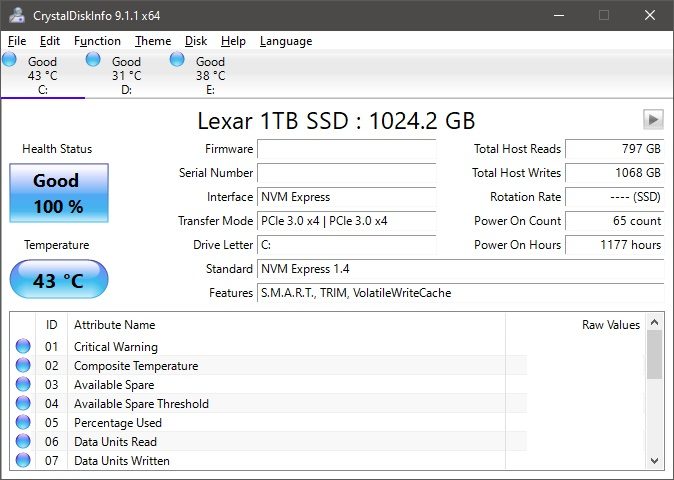Click the Drive Letter field showing C:
The image size is (674, 480).
pyautogui.click(x=346, y=245)
